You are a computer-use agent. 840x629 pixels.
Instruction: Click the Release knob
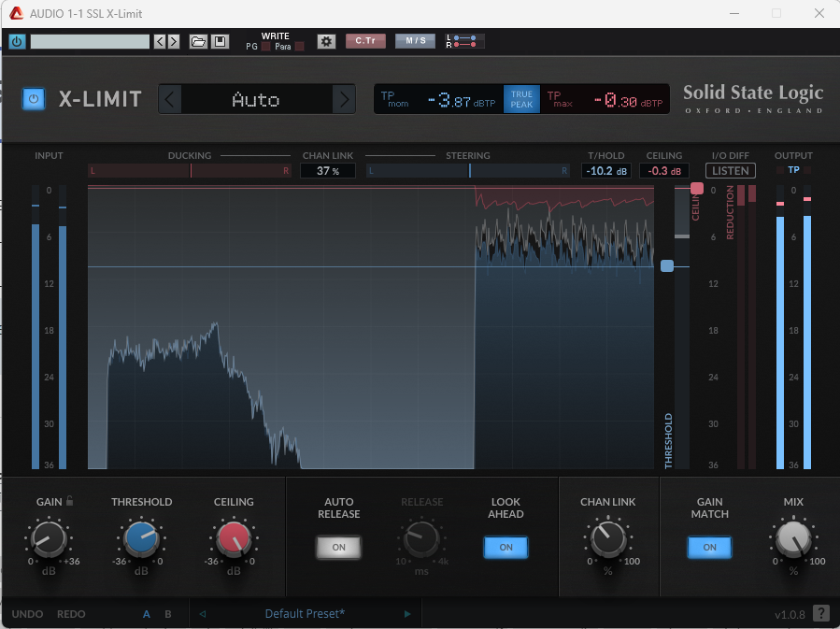pyautogui.click(x=421, y=538)
